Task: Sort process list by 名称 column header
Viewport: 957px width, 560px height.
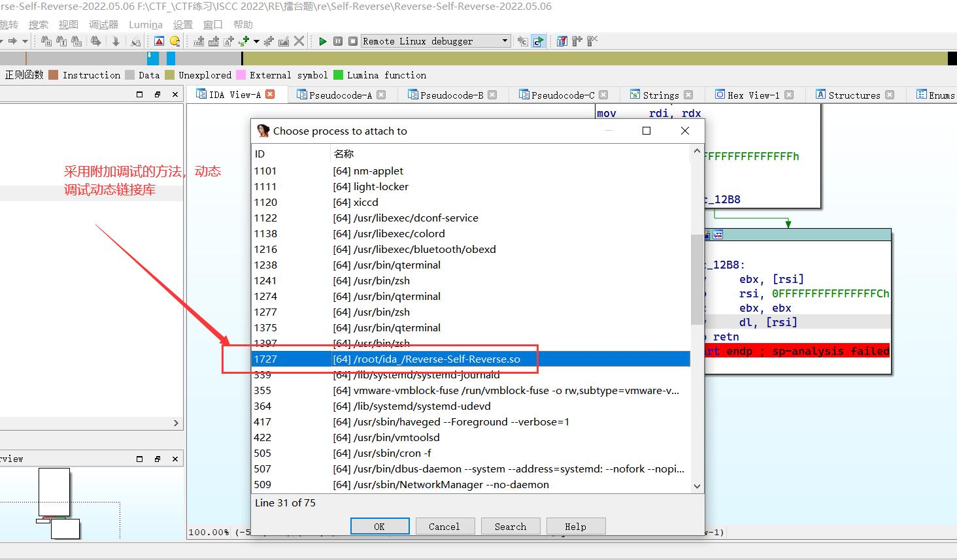Action: [510, 154]
